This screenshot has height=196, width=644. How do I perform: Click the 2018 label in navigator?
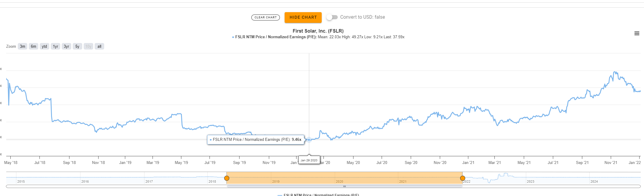[212, 181]
